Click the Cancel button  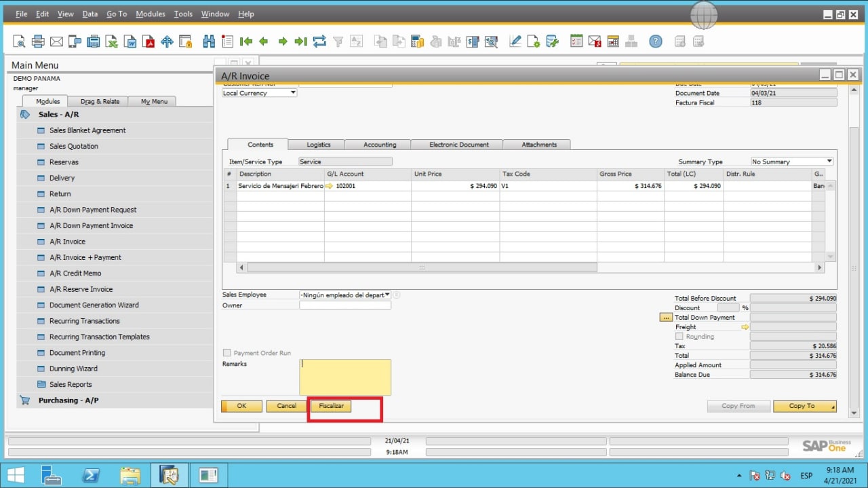tap(287, 406)
